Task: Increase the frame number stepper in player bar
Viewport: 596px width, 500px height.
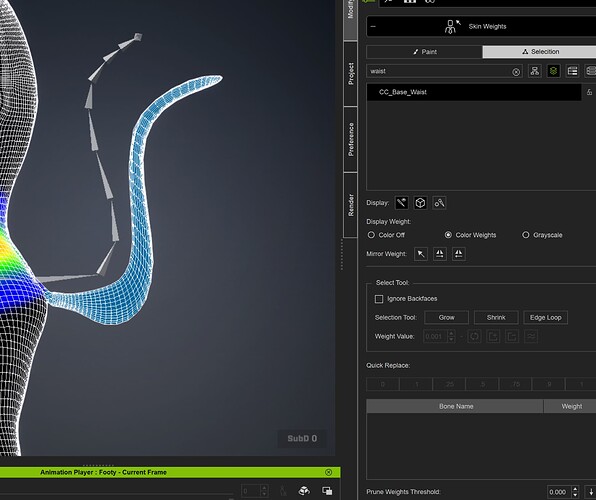Action: 265,488
